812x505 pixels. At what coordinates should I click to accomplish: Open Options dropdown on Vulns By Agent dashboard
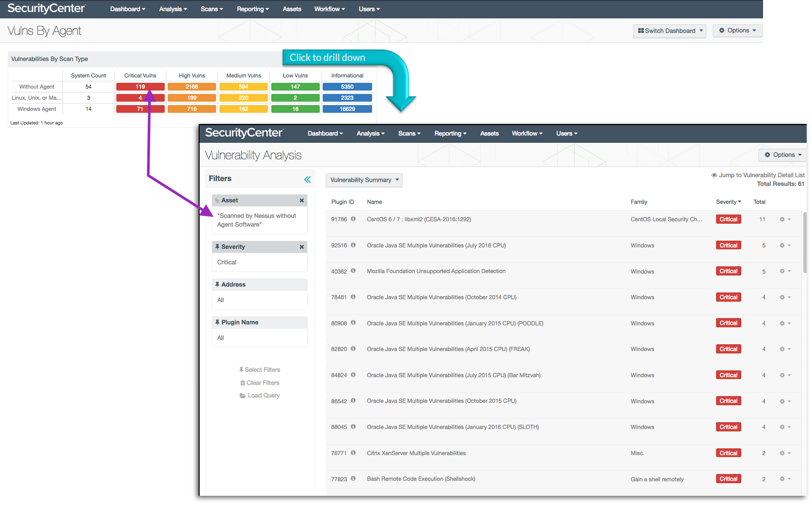point(737,31)
